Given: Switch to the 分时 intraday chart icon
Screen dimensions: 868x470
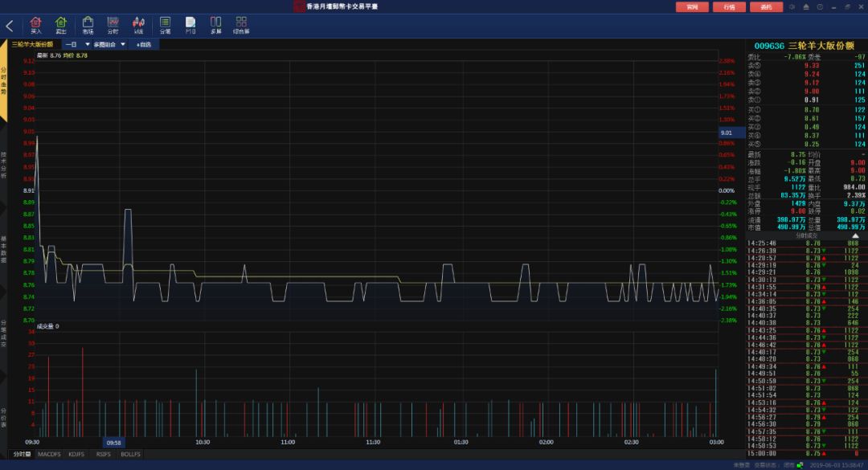Looking at the screenshot, I should (x=113, y=25).
